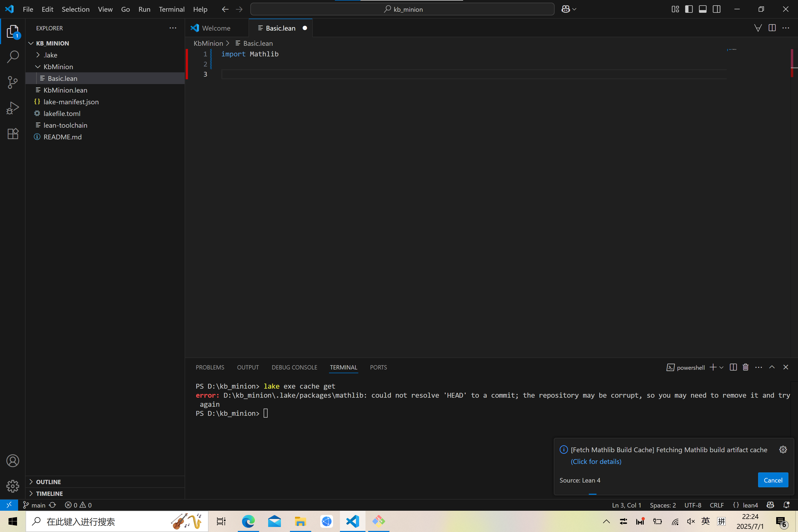Toggle the primary side bar visibility
This screenshot has width=798, height=532.
(x=689, y=9)
